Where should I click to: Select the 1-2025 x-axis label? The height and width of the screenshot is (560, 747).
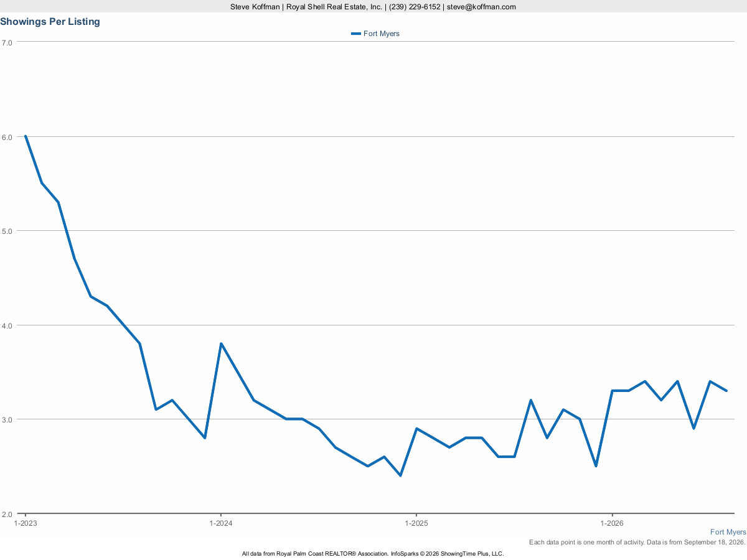[x=416, y=524]
